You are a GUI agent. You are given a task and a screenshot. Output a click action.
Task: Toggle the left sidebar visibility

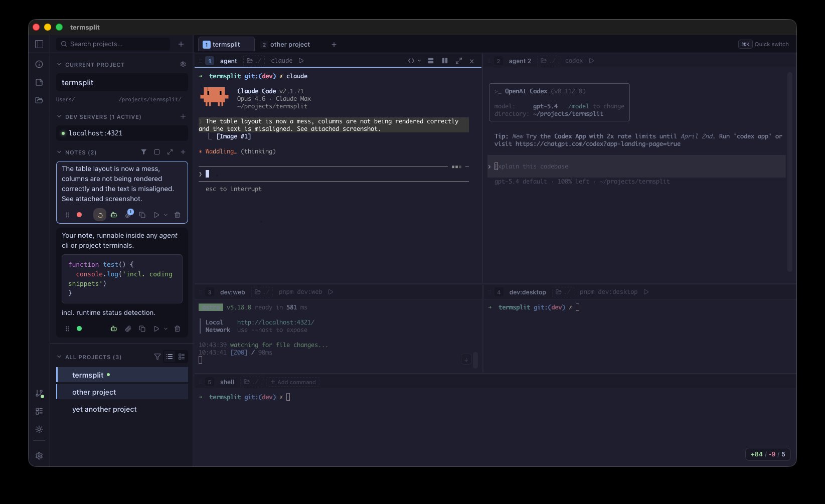point(39,44)
